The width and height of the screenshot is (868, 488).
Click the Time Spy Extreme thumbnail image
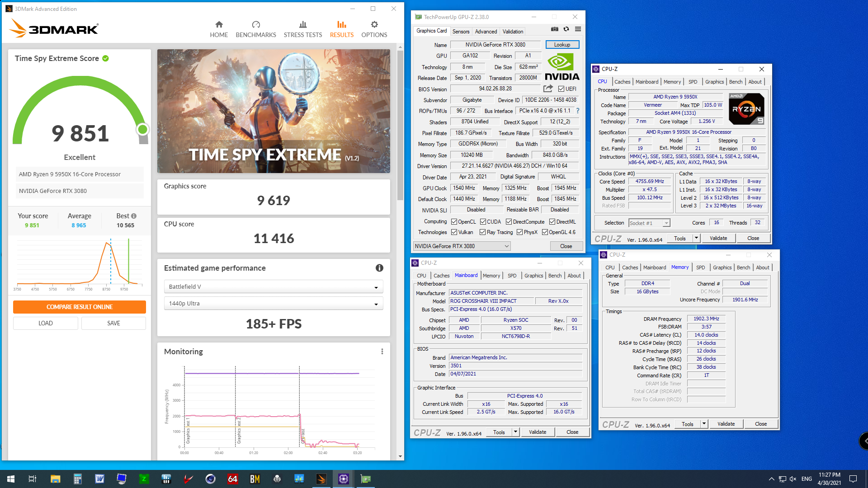click(274, 111)
